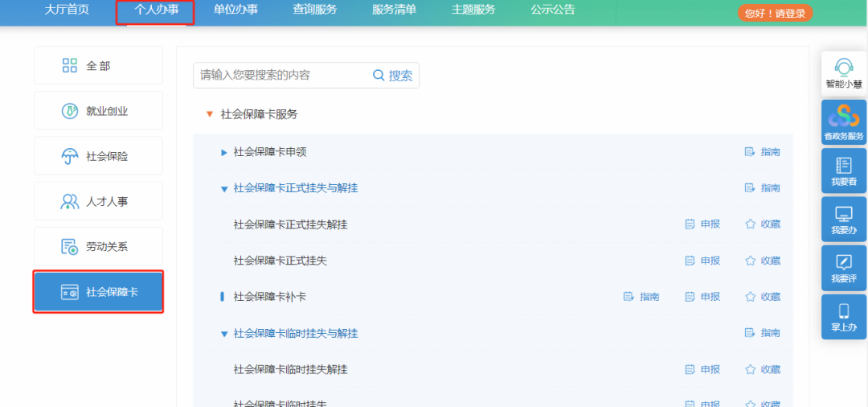Click the 社会保险 umbrella icon
868x407 pixels.
click(70, 156)
